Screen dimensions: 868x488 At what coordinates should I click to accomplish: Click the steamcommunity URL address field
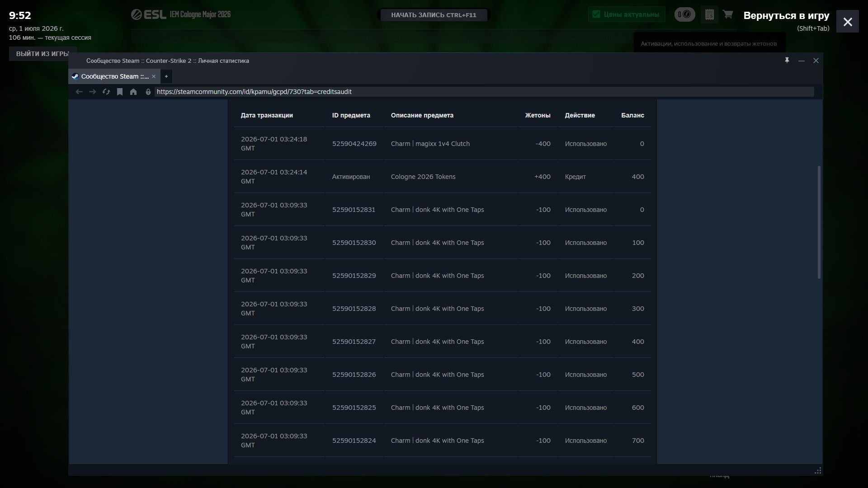click(484, 92)
